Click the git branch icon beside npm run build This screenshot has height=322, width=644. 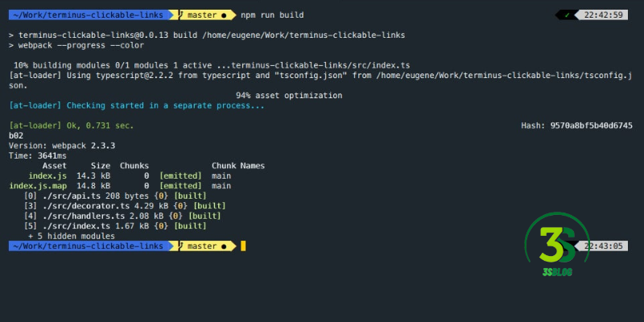183,15
